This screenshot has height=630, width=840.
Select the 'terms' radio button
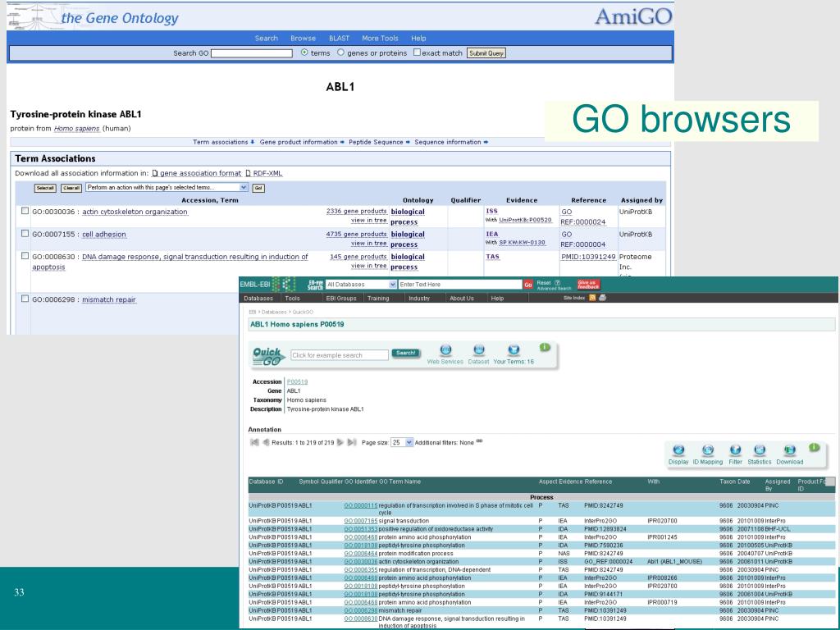304,52
